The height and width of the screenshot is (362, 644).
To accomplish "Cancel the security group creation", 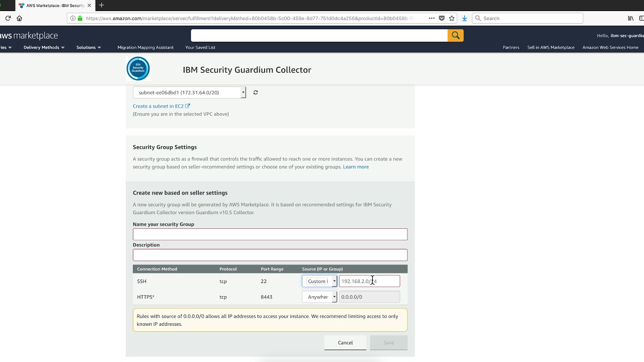I will coord(345,343).
